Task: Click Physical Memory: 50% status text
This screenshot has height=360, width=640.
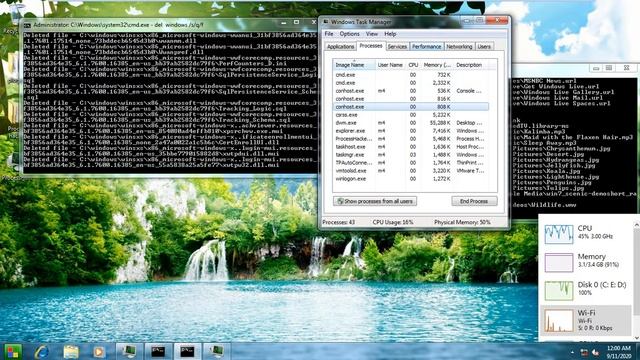Action: point(462,222)
